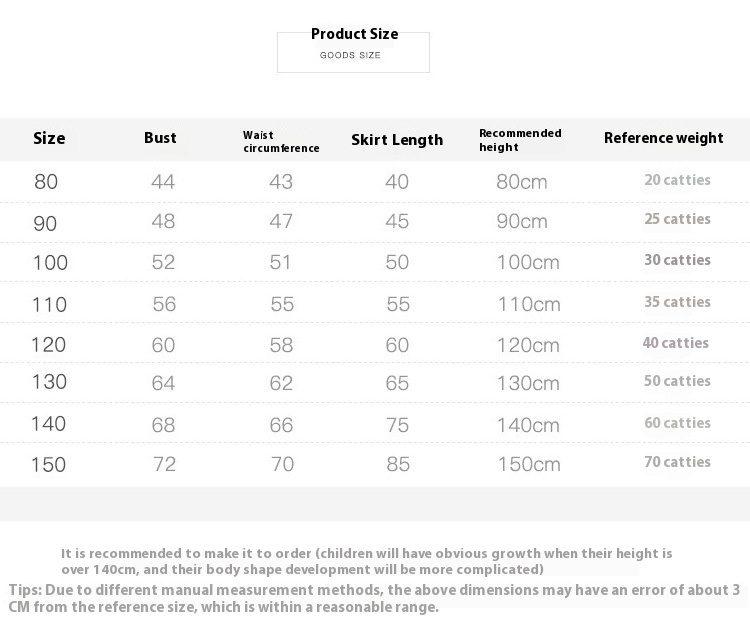Viewport: 750px width, 636px height.
Task: Click the Recommended height header
Action: coord(520,140)
